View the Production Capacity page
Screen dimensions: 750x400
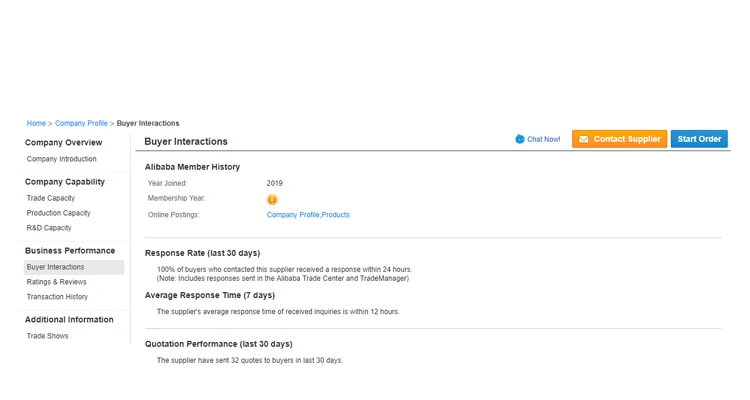(59, 213)
